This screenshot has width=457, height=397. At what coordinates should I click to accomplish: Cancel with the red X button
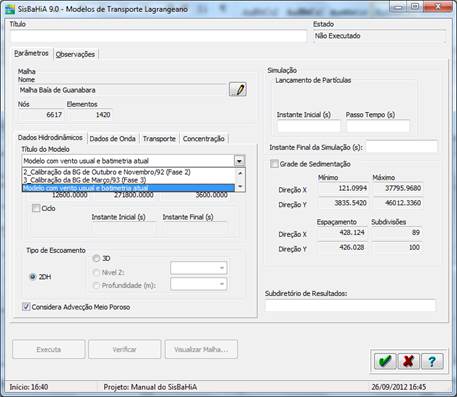click(408, 361)
